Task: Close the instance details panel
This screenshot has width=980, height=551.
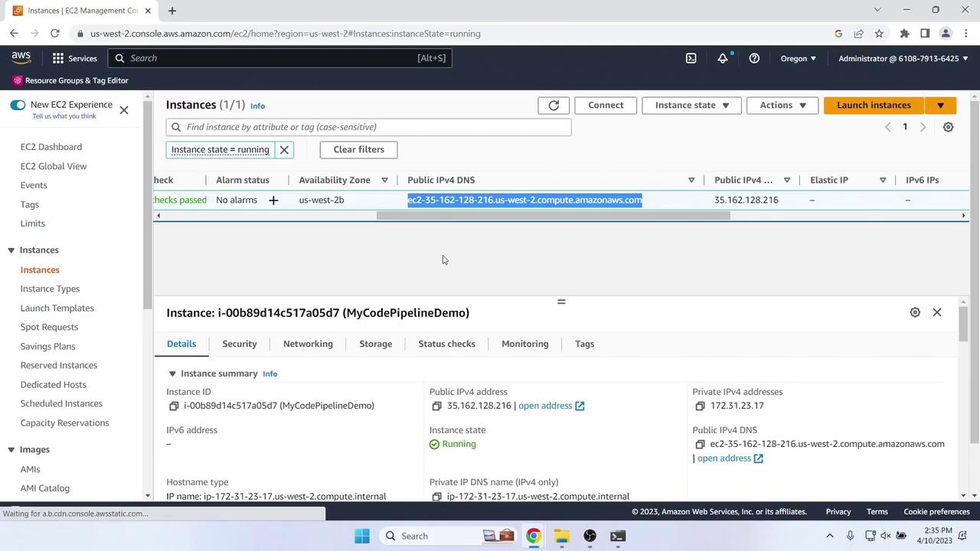Action: (937, 312)
